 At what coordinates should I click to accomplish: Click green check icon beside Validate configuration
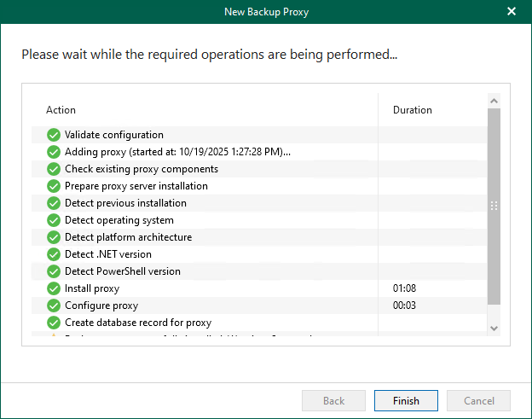click(54, 135)
